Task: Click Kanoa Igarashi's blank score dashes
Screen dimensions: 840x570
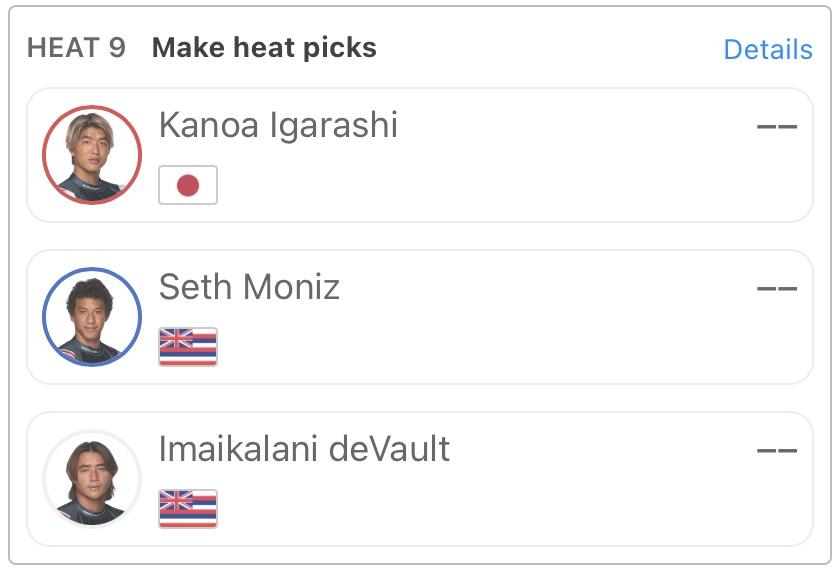Action: pyautogui.click(x=776, y=127)
